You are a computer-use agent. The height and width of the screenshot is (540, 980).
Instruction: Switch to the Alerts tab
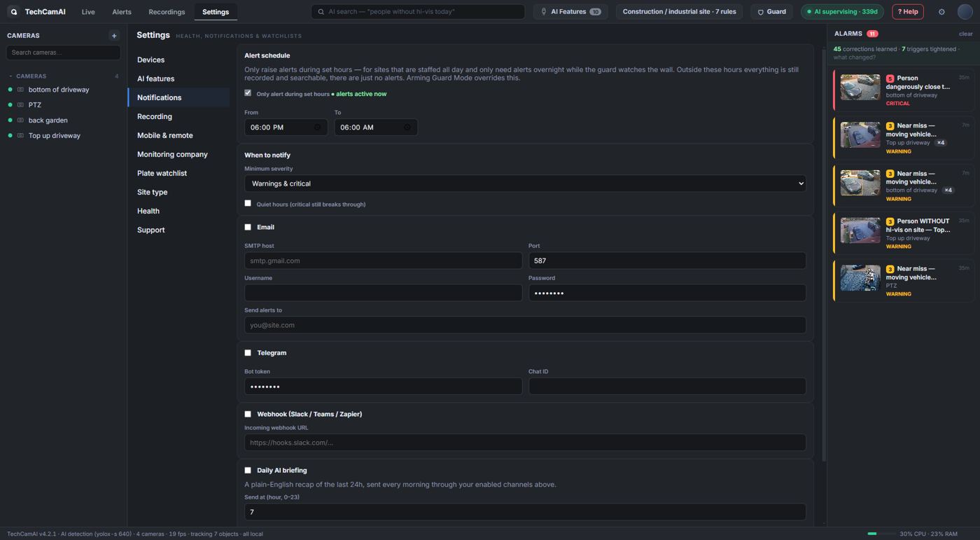pyautogui.click(x=122, y=12)
